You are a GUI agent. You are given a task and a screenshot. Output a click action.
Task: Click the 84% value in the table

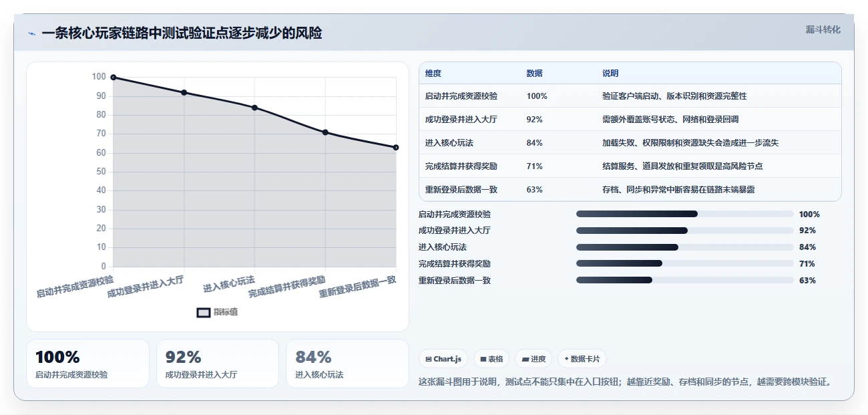(x=535, y=143)
